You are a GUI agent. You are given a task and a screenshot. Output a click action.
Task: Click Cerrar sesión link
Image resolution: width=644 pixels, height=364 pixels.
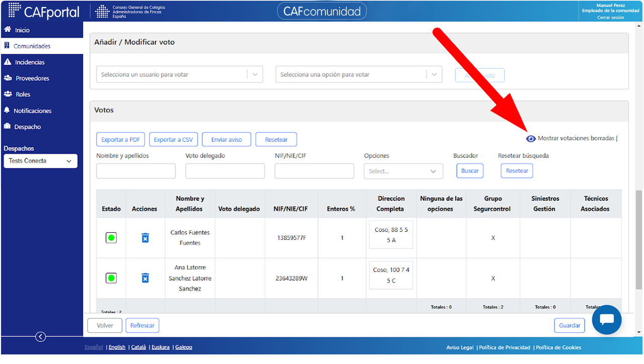(x=611, y=18)
